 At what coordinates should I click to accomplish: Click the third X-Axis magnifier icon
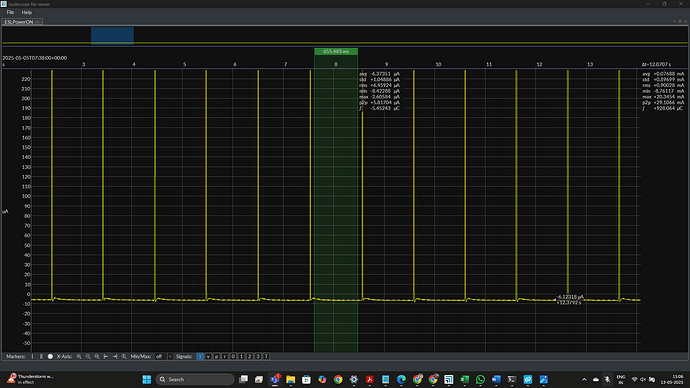click(97, 356)
